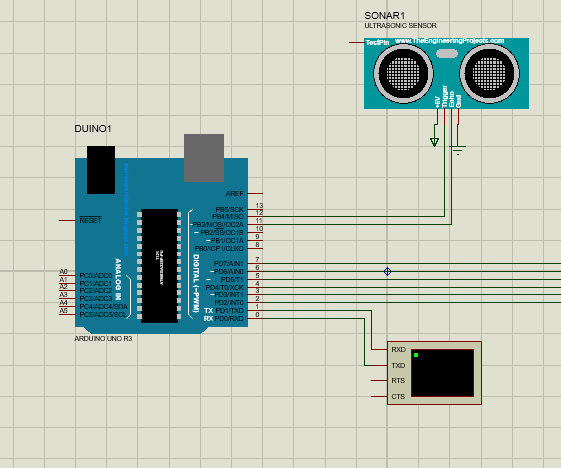Screen dimensions: 561x468
Task: Click the sensor's Trigger pin label
Action: tap(445, 96)
